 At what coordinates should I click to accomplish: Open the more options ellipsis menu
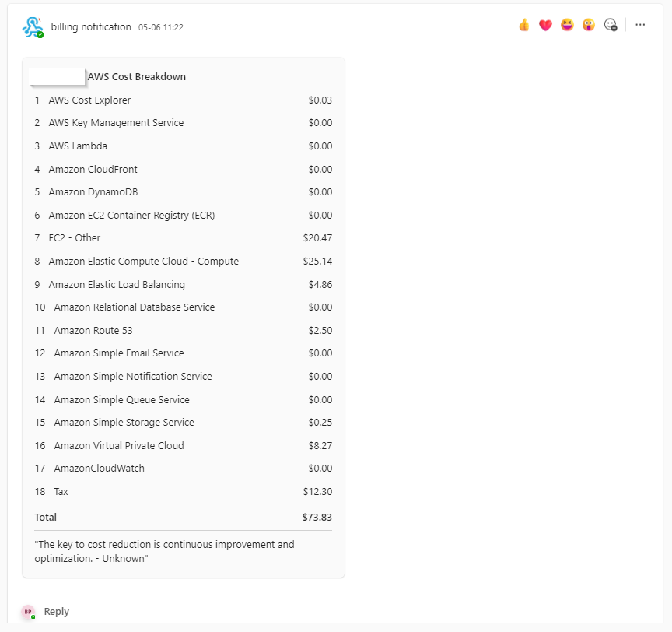click(640, 25)
